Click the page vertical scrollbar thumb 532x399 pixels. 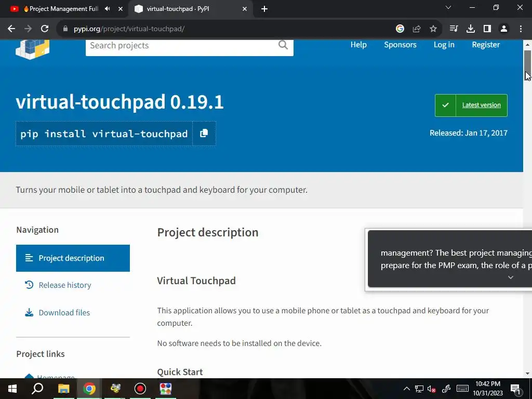pos(528,64)
